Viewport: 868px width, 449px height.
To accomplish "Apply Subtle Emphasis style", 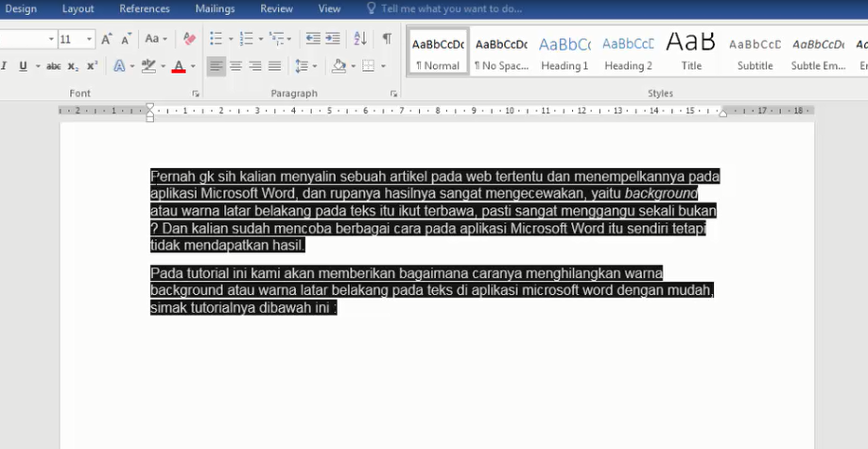I will click(x=818, y=52).
